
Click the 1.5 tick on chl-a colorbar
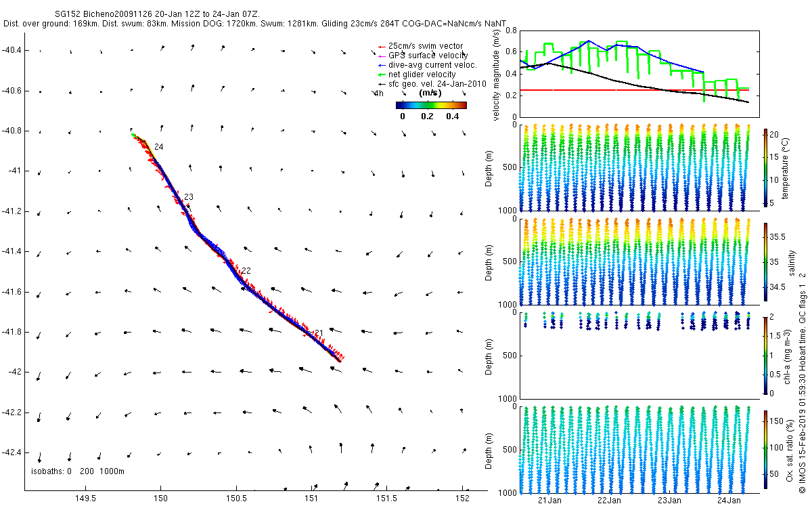pos(775,336)
